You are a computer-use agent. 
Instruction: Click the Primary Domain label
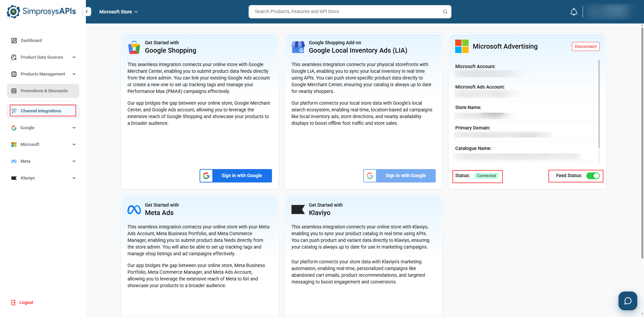click(473, 128)
